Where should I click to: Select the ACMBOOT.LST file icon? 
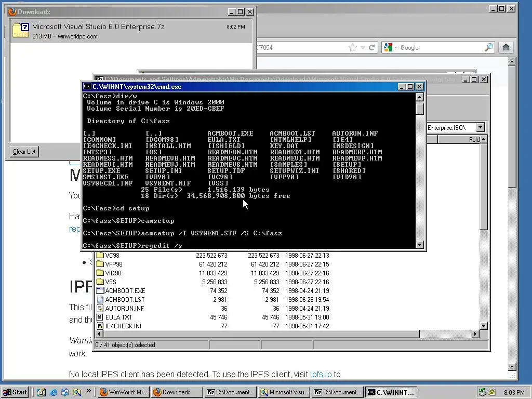tap(100, 299)
